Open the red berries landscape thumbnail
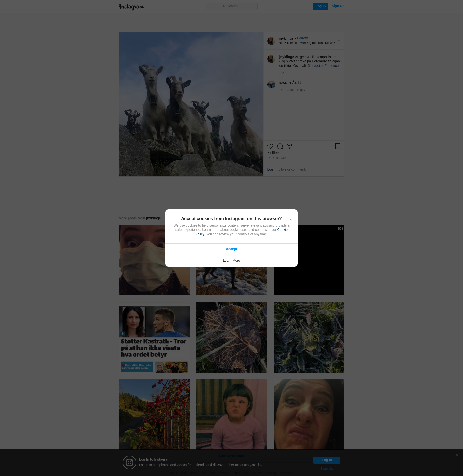 point(154,414)
